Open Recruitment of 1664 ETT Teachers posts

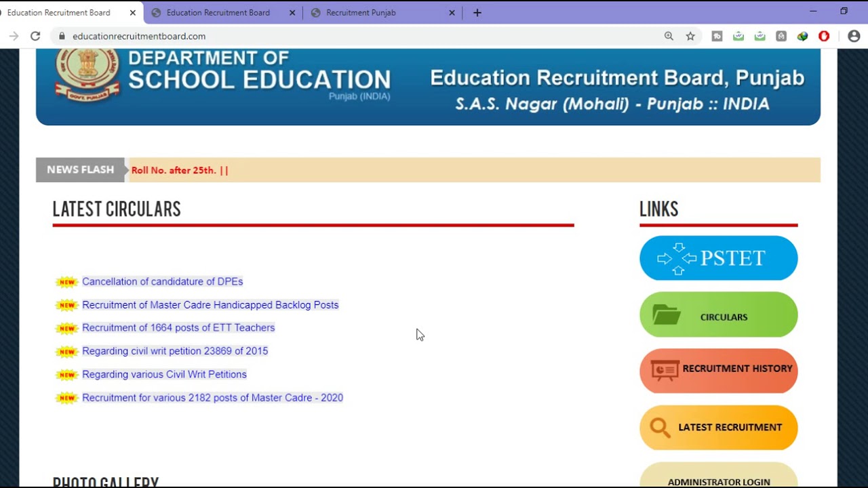pos(178,327)
